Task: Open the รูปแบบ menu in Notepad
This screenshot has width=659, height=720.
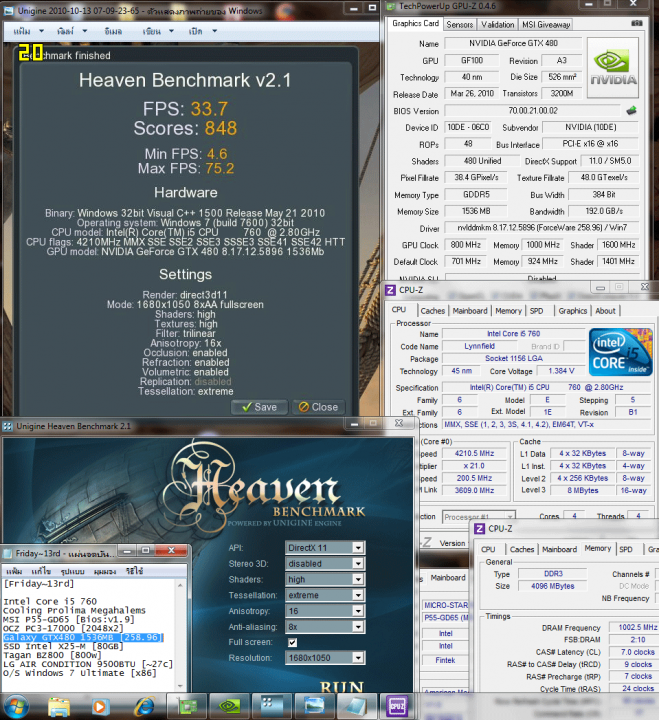Action: tap(72, 571)
